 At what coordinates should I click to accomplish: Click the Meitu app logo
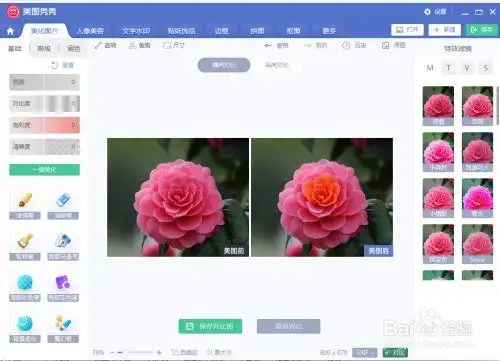click(x=13, y=12)
